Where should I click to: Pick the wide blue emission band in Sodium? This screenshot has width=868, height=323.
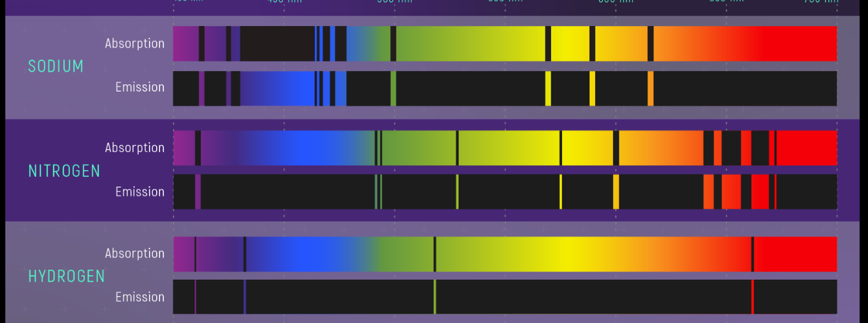[x=277, y=88]
